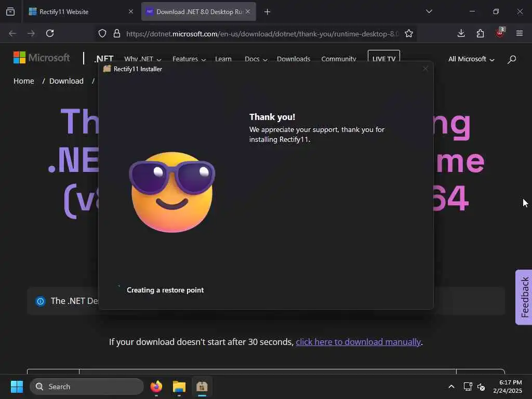Click the Thank you! heading in installer
Screen dimensions: 532x399
(x=272, y=117)
